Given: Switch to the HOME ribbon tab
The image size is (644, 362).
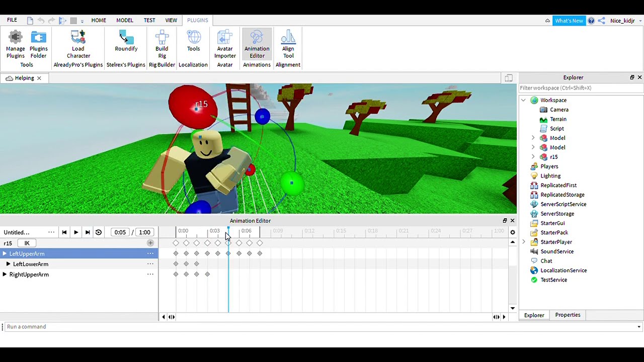Looking at the screenshot, I should point(99,20).
